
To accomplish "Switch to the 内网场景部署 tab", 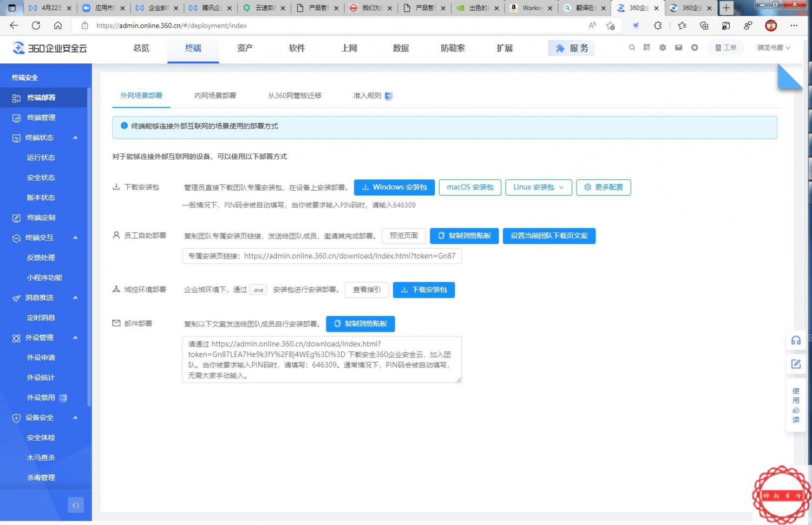I will pos(215,95).
